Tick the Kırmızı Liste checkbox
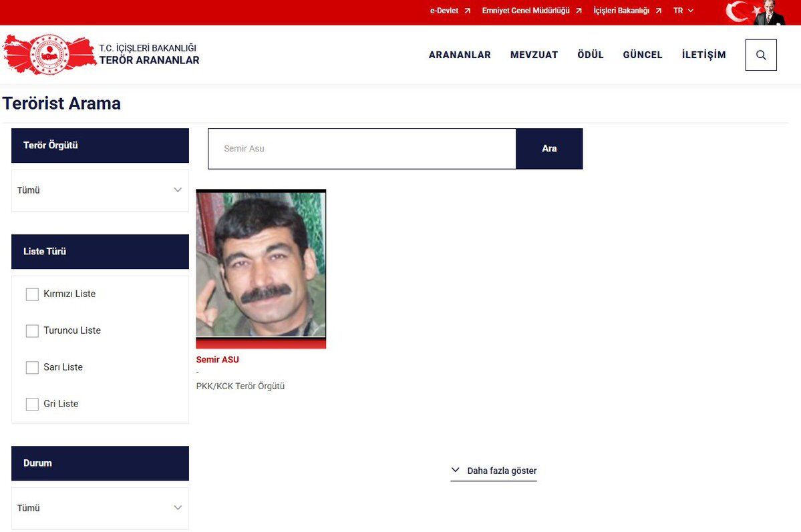This screenshot has height=532, width=801. pyautogui.click(x=32, y=294)
